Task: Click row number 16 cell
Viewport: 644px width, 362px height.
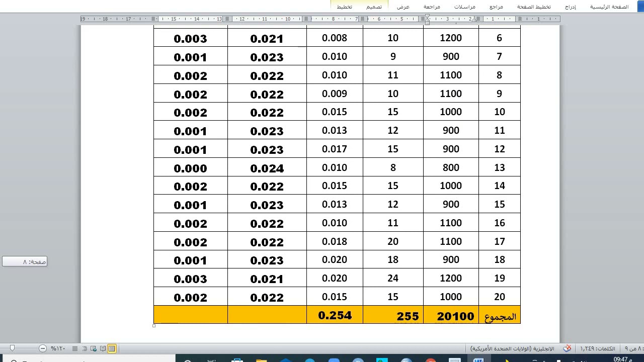Action: [499, 223]
